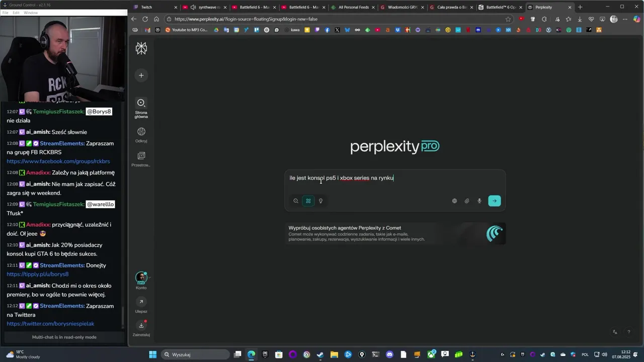Open the tipply.pl/u/borys8 chat link
Screen dimensions: 644x362
point(38,274)
